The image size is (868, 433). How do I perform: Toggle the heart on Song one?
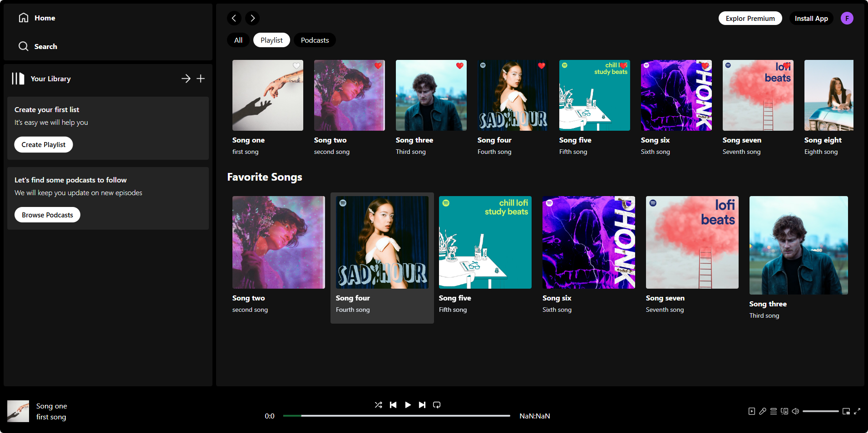pyautogui.click(x=296, y=66)
